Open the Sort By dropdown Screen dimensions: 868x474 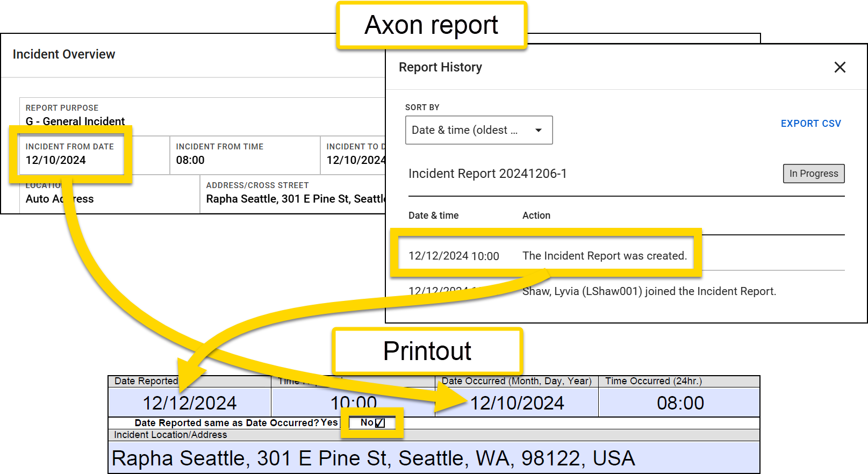(x=478, y=130)
